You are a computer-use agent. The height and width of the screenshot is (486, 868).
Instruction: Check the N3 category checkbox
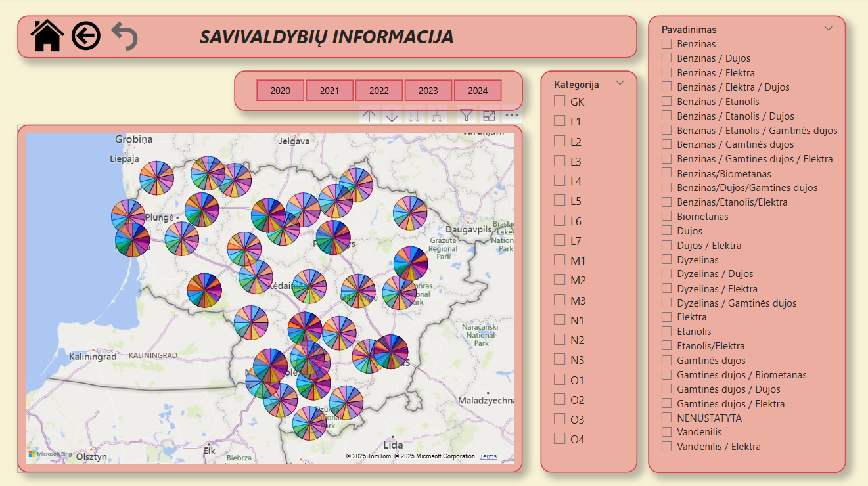tap(560, 359)
